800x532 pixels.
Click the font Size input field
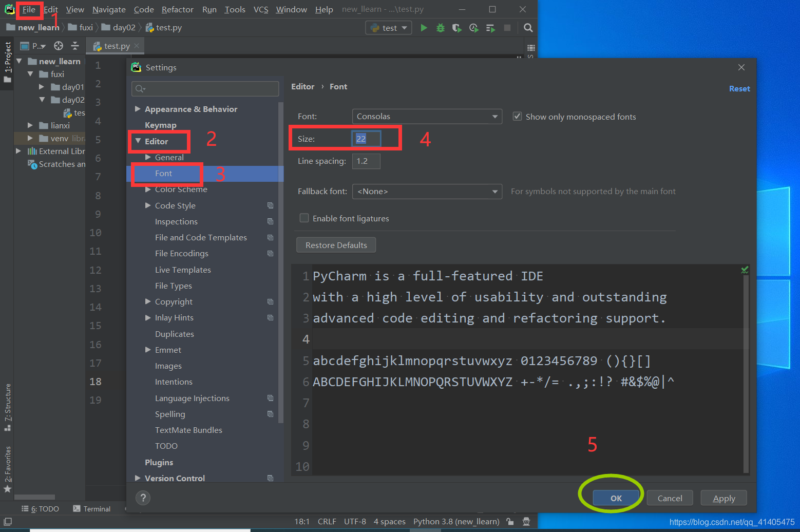coord(366,139)
